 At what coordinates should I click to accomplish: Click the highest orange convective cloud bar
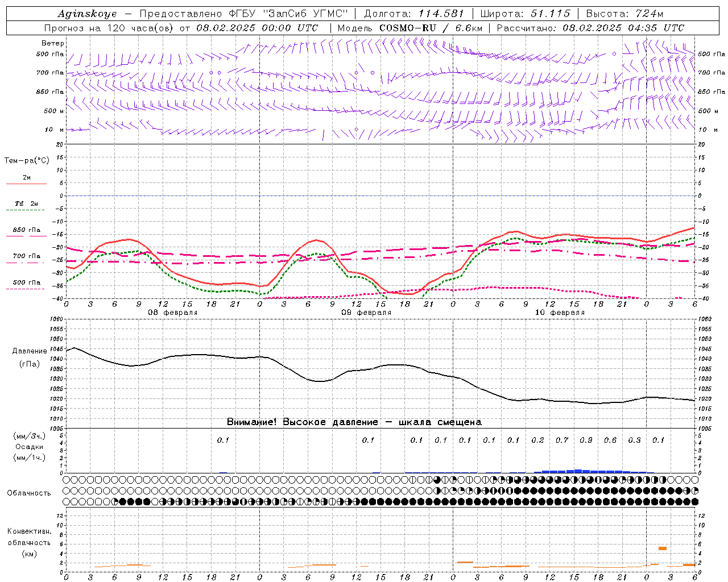(663, 548)
